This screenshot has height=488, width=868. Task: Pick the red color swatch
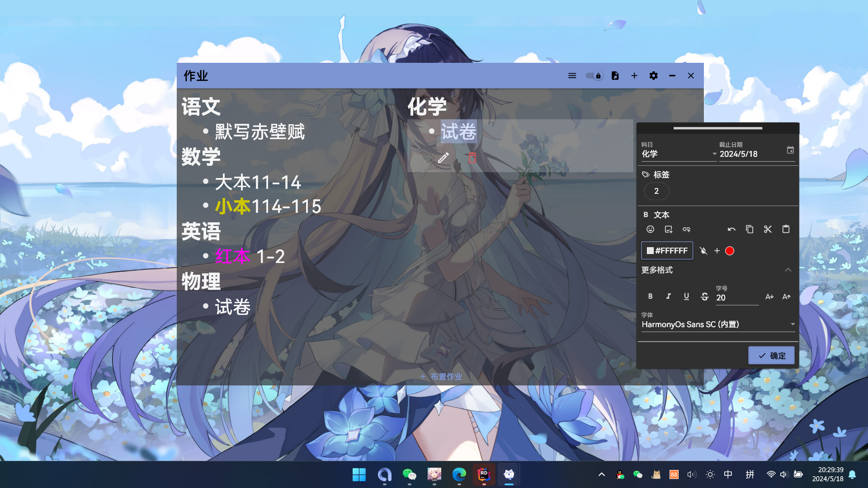[730, 251]
